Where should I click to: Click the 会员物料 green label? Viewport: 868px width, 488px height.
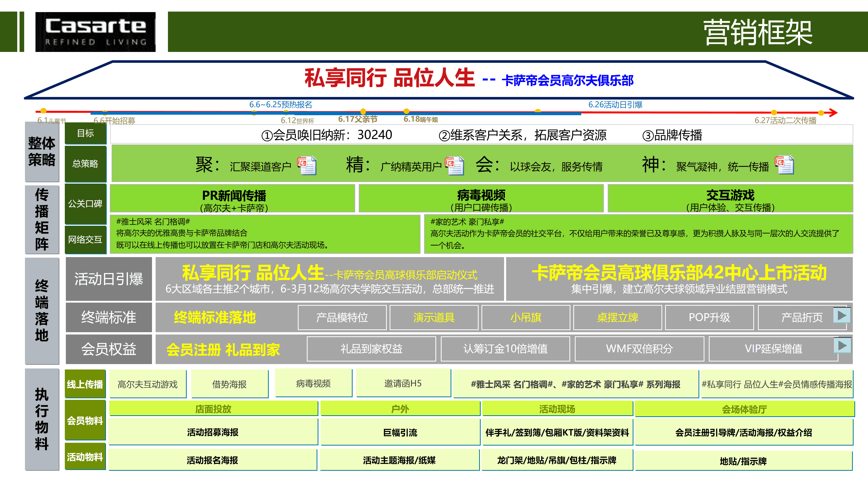click(x=85, y=420)
